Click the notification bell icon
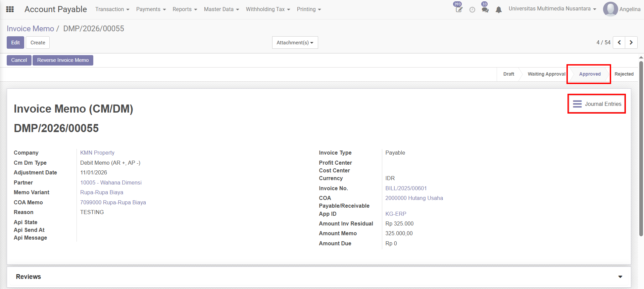Screen dimensions: 644x289 499,10
